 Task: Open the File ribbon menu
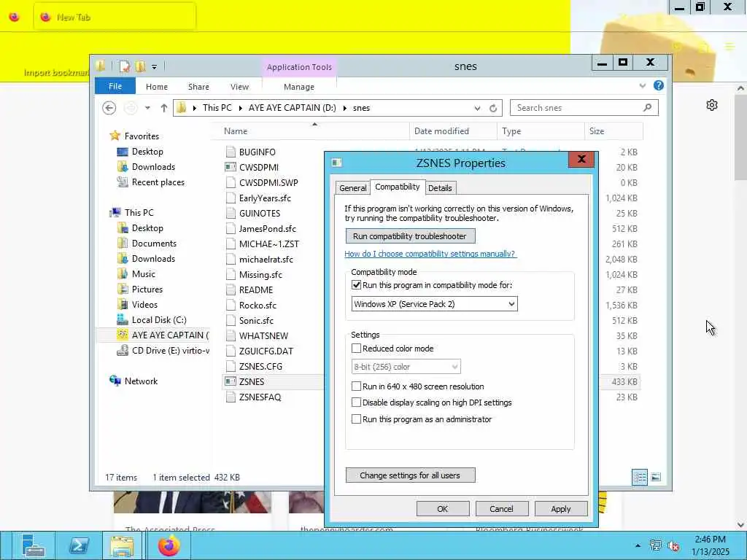[115, 86]
